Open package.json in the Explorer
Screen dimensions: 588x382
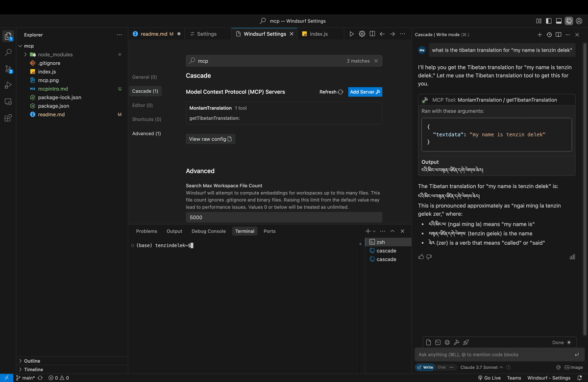coord(53,106)
